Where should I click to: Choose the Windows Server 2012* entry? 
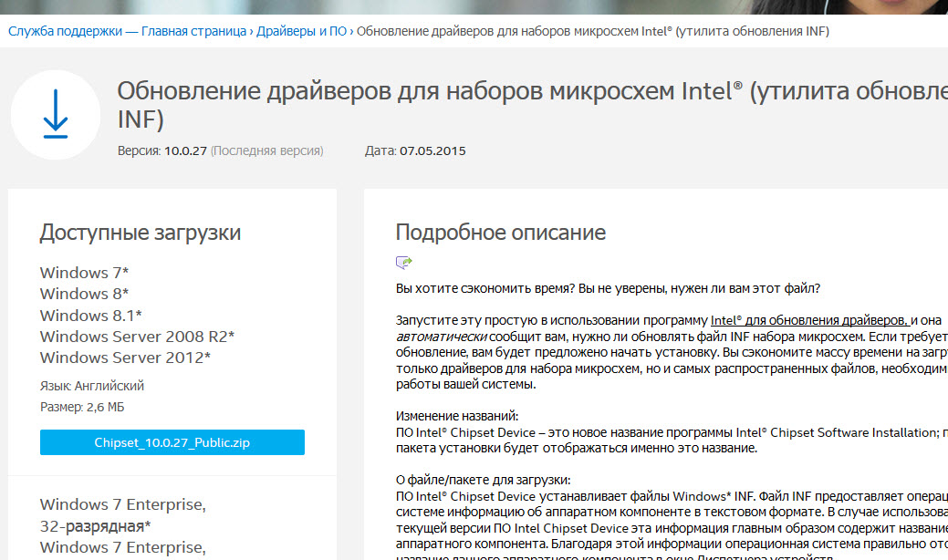125,358
